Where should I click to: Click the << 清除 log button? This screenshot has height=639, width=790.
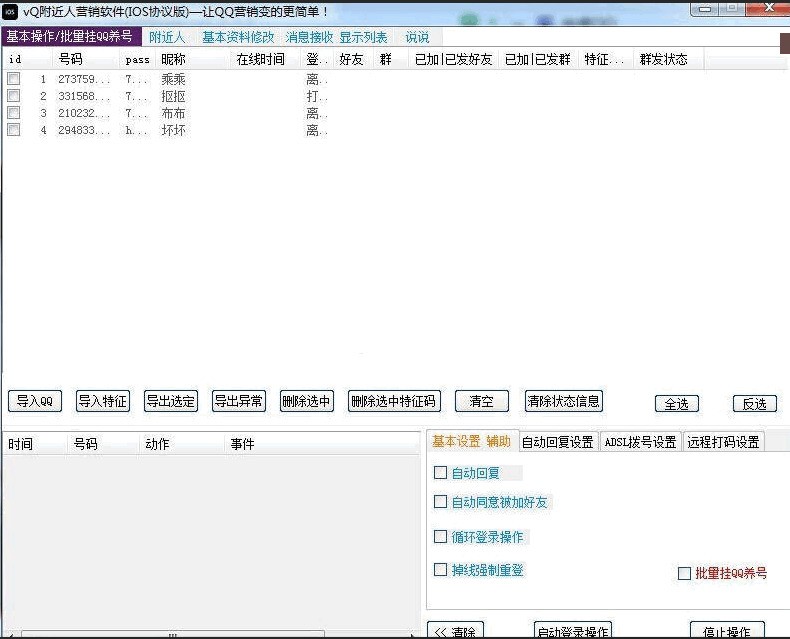(455, 630)
